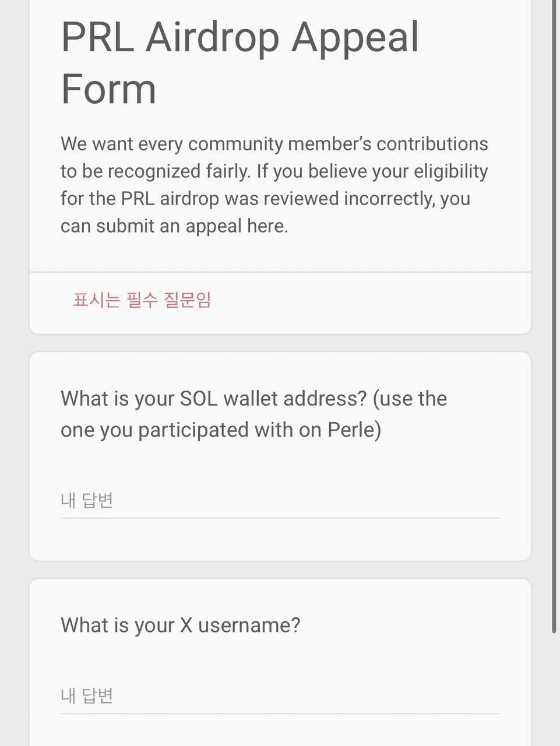Click the word "Form" in the title
Image resolution: width=560 pixels, height=746 pixels.
coord(109,89)
